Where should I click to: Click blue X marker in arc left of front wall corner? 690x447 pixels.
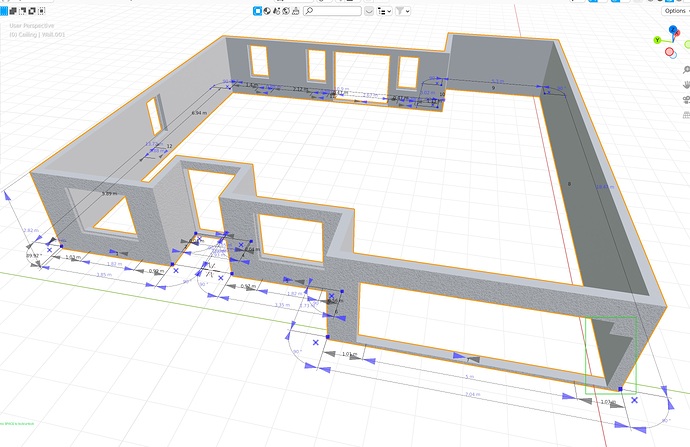316,342
